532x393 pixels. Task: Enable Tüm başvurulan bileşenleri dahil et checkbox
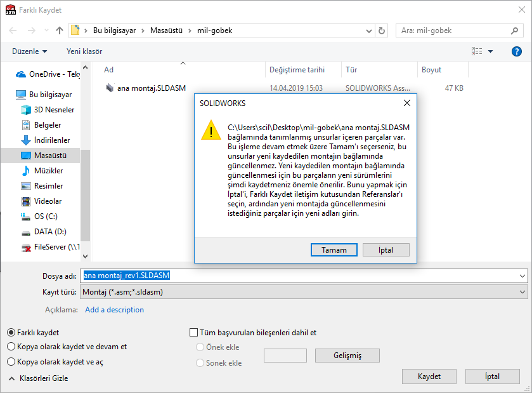click(194, 332)
